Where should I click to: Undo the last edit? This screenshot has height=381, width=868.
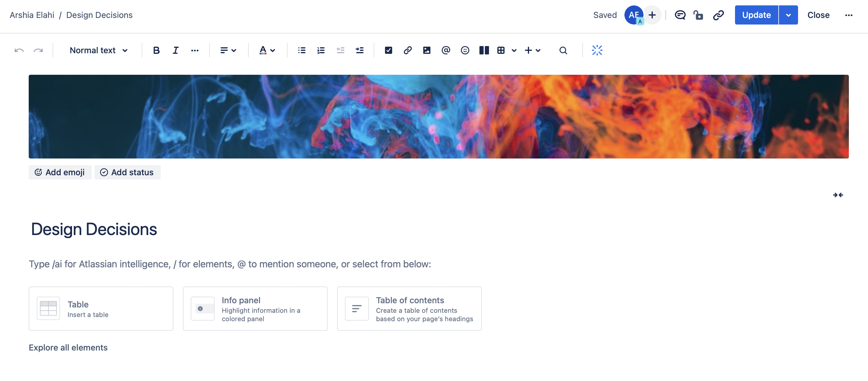[x=19, y=51]
